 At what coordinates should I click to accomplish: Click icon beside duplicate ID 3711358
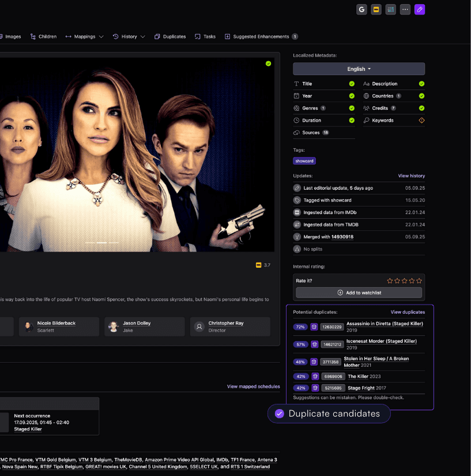click(314, 362)
